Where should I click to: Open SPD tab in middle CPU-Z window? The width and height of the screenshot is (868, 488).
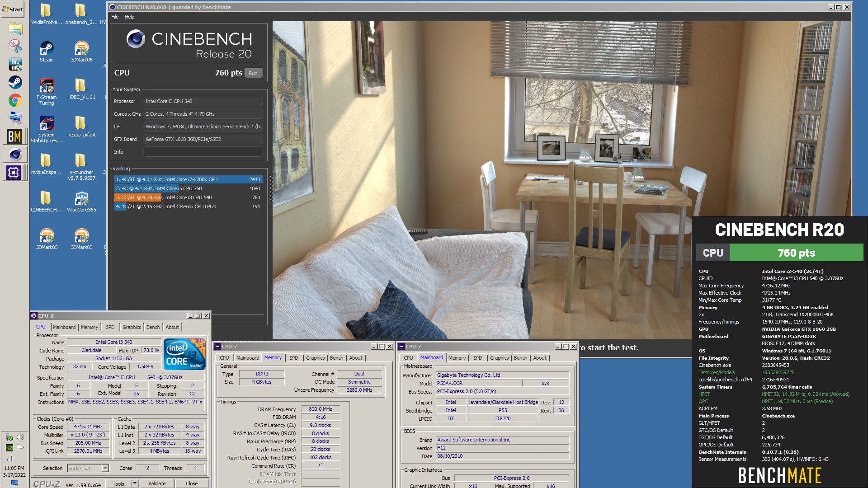click(294, 358)
